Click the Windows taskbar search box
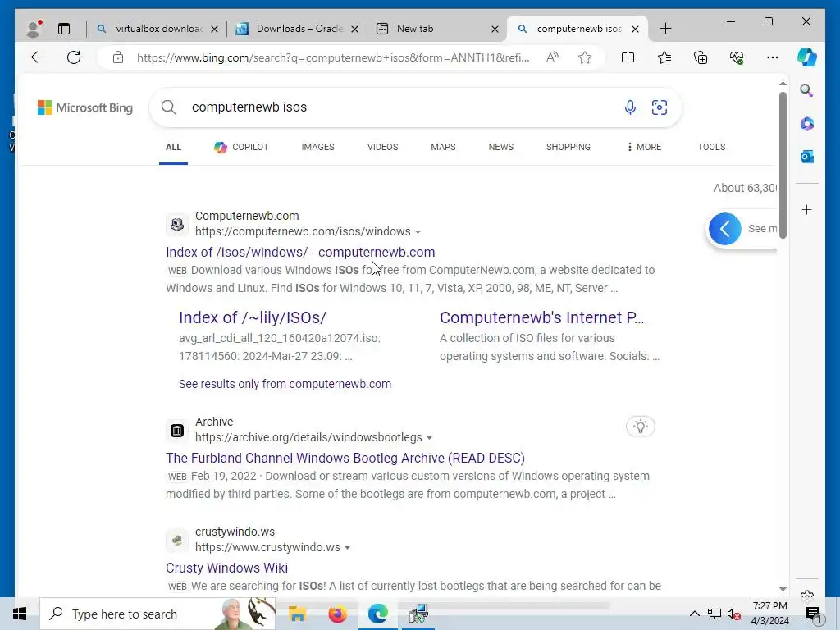840x630 pixels. click(x=157, y=614)
